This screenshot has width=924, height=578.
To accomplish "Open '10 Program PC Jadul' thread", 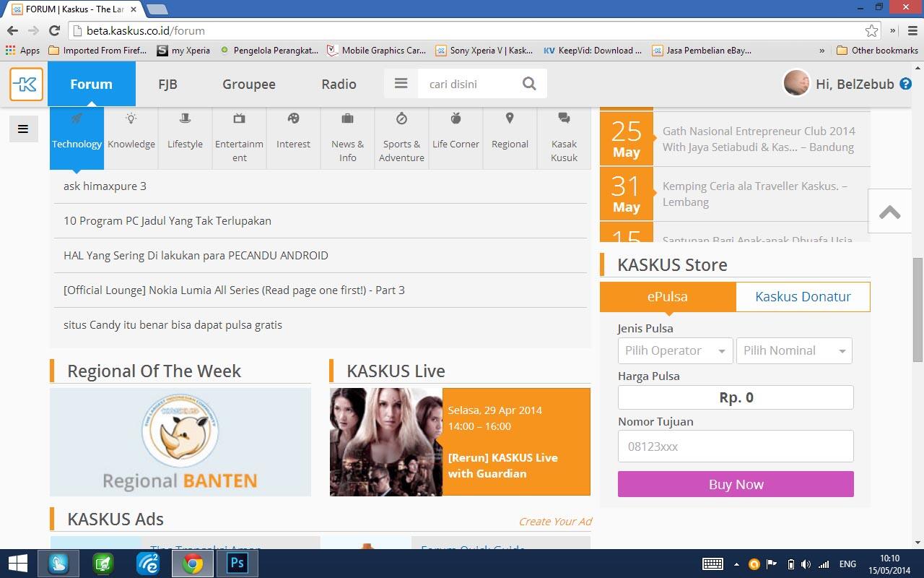I will coord(167,221).
